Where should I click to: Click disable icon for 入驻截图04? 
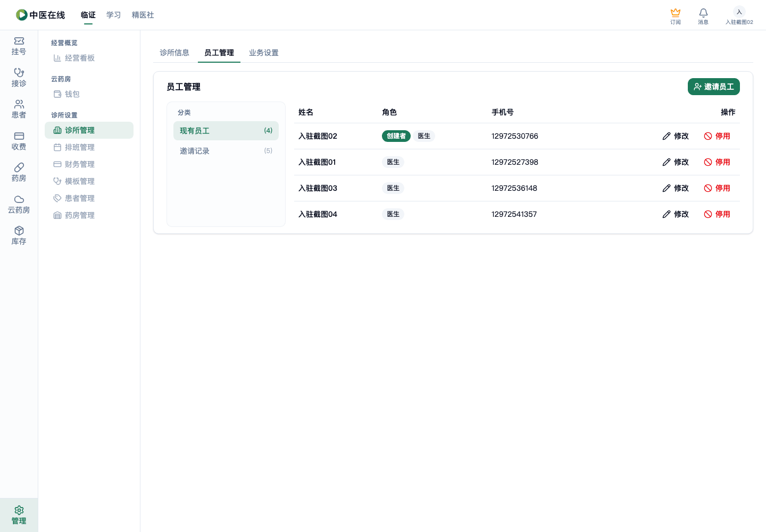[x=708, y=214]
